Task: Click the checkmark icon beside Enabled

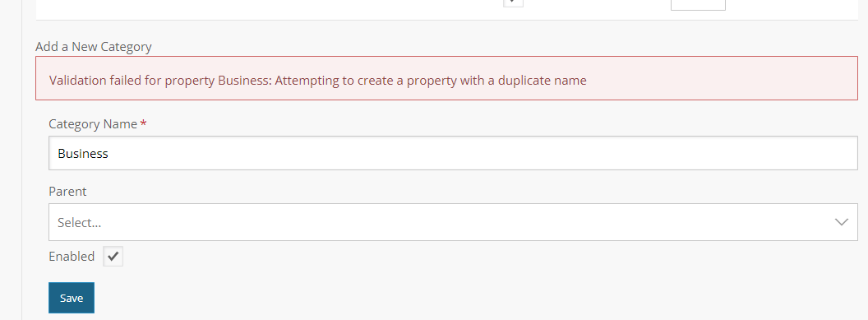Action: click(113, 257)
